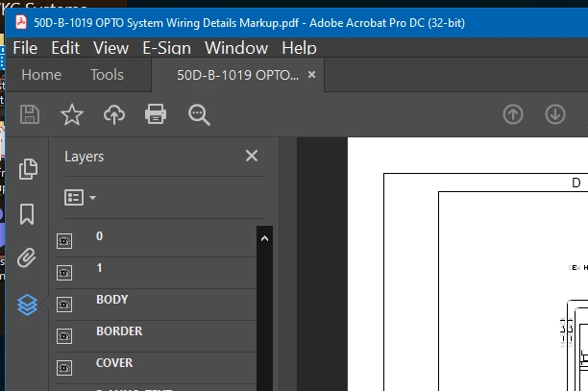Add file to starred with star icon

pyautogui.click(x=72, y=114)
